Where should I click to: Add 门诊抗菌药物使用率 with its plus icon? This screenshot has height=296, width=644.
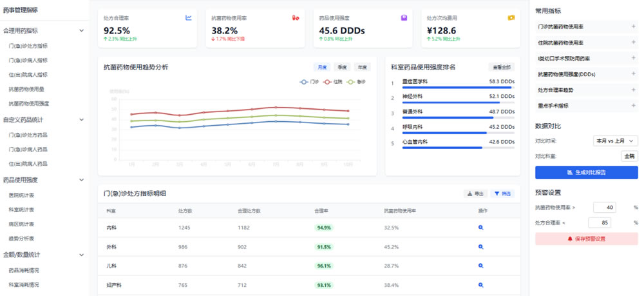coord(633,26)
